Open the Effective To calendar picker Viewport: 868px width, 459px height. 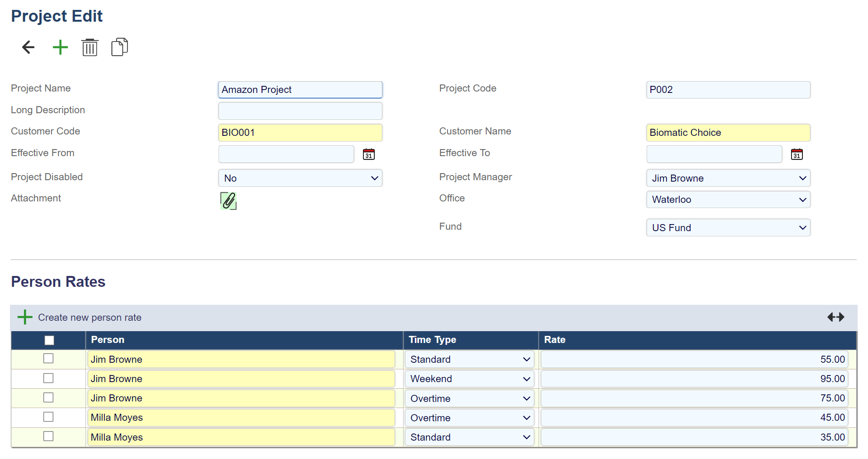[797, 154]
